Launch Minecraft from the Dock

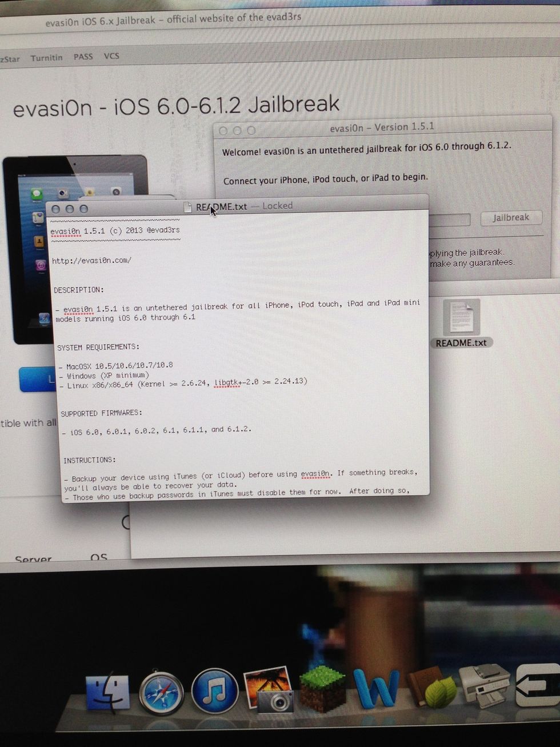coord(323,688)
